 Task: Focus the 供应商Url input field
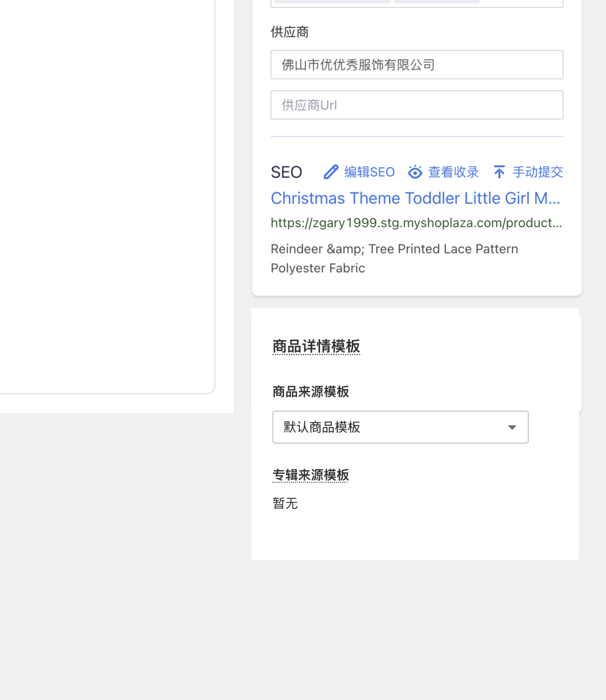coord(417,105)
